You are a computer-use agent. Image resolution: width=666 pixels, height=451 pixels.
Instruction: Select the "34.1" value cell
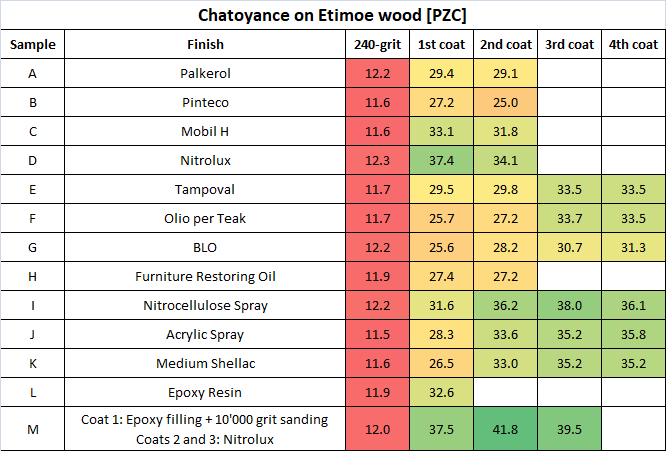point(505,161)
